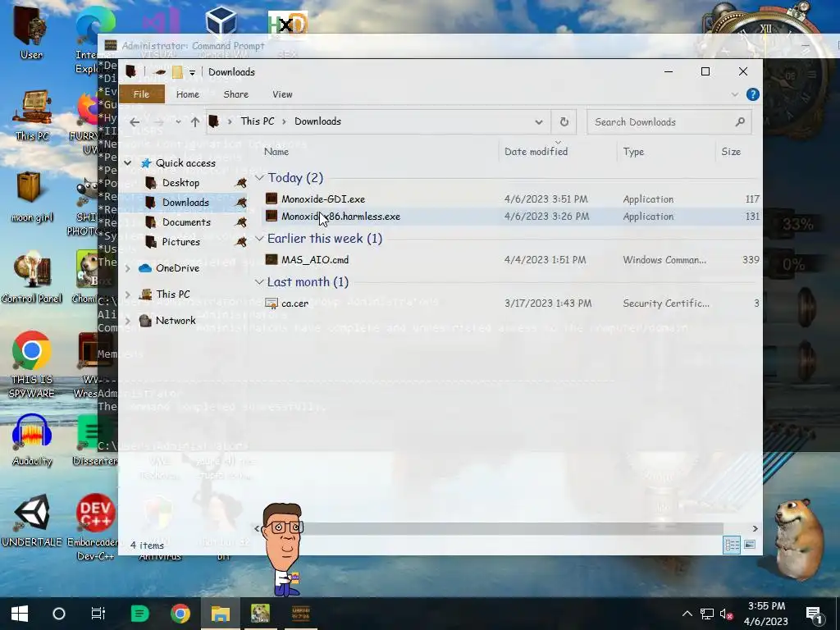Select Pictures in Quick access

point(180,242)
